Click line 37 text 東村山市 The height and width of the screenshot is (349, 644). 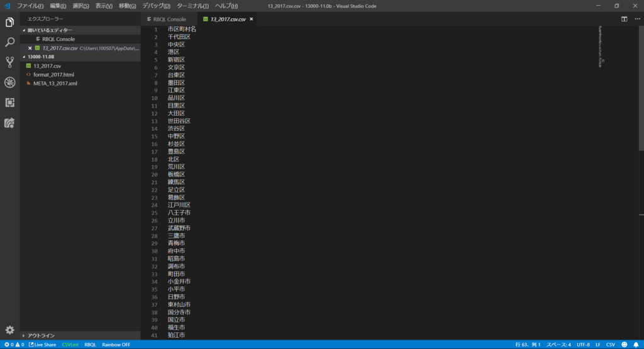coord(179,304)
